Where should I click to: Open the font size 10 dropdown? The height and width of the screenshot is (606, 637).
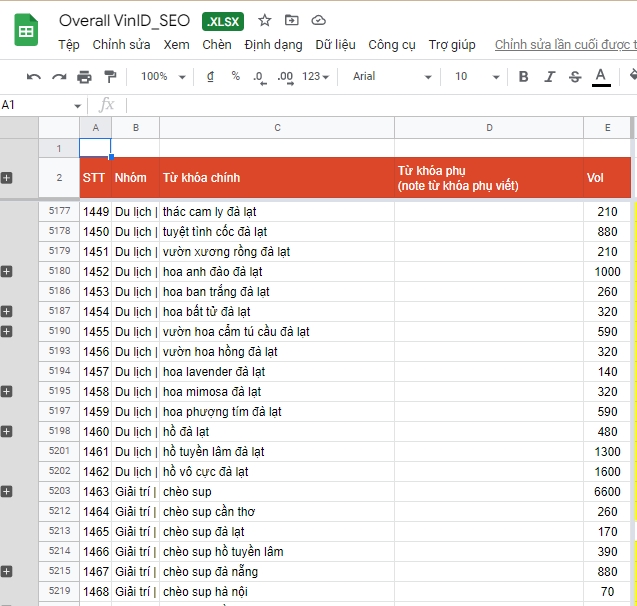coord(477,76)
